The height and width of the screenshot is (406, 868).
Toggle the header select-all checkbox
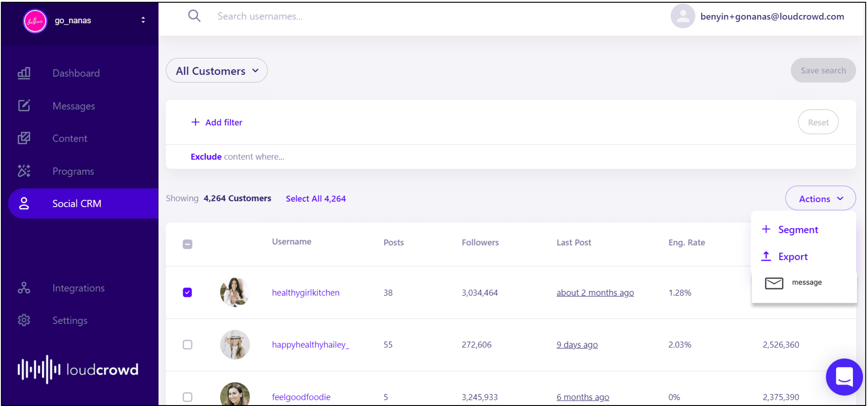click(187, 244)
